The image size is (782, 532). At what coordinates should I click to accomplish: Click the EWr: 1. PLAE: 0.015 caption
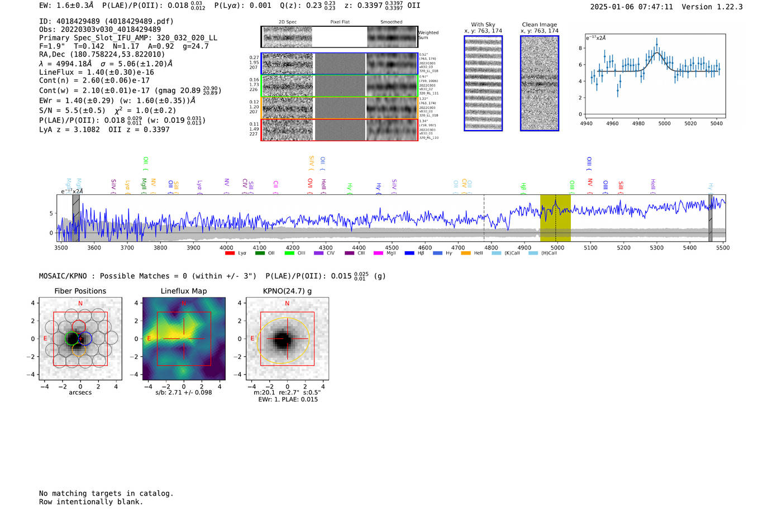click(288, 399)
